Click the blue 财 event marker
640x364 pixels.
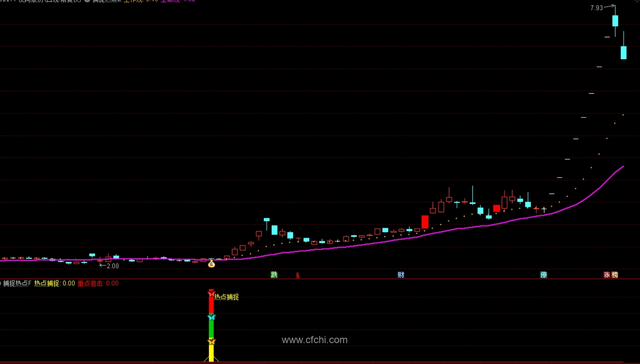pyautogui.click(x=401, y=275)
